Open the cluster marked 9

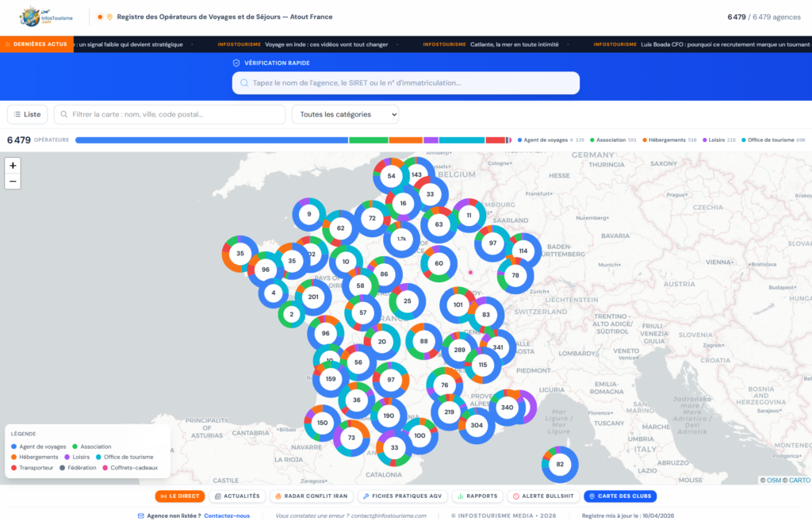(309, 214)
